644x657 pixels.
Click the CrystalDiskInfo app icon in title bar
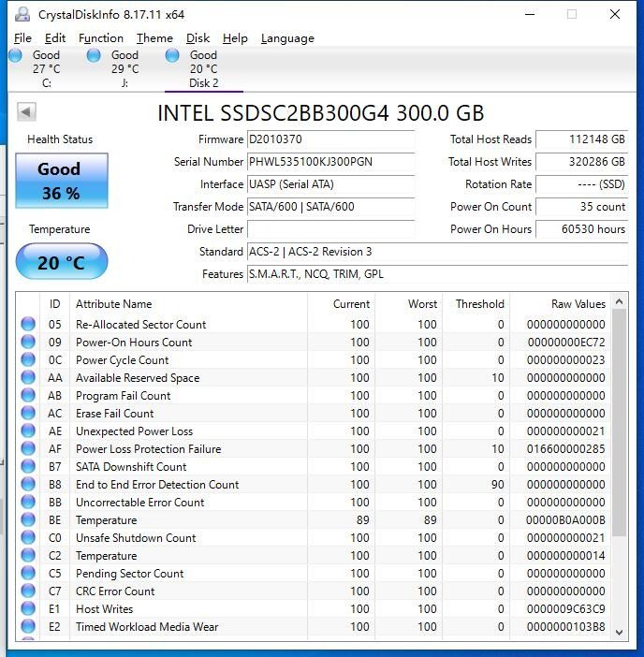click(x=22, y=15)
